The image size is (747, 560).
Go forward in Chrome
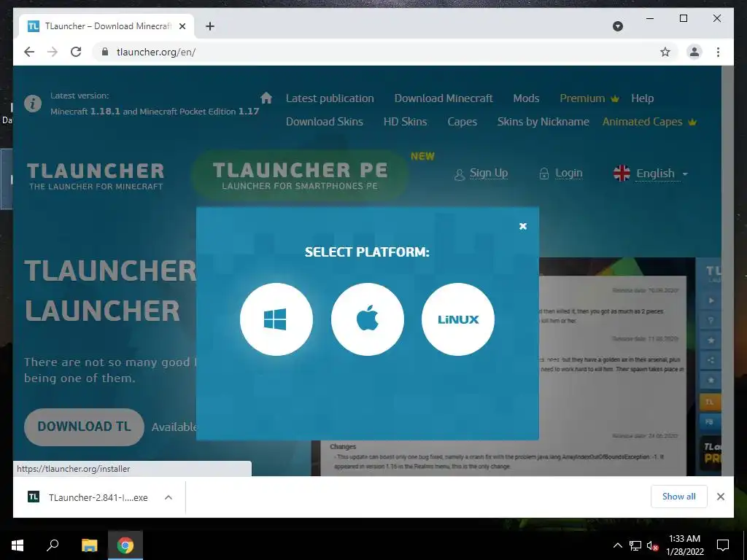coord(53,52)
